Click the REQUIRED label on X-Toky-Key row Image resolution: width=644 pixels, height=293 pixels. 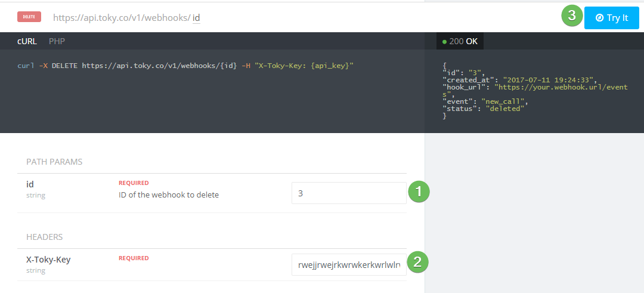click(x=134, y=258)
